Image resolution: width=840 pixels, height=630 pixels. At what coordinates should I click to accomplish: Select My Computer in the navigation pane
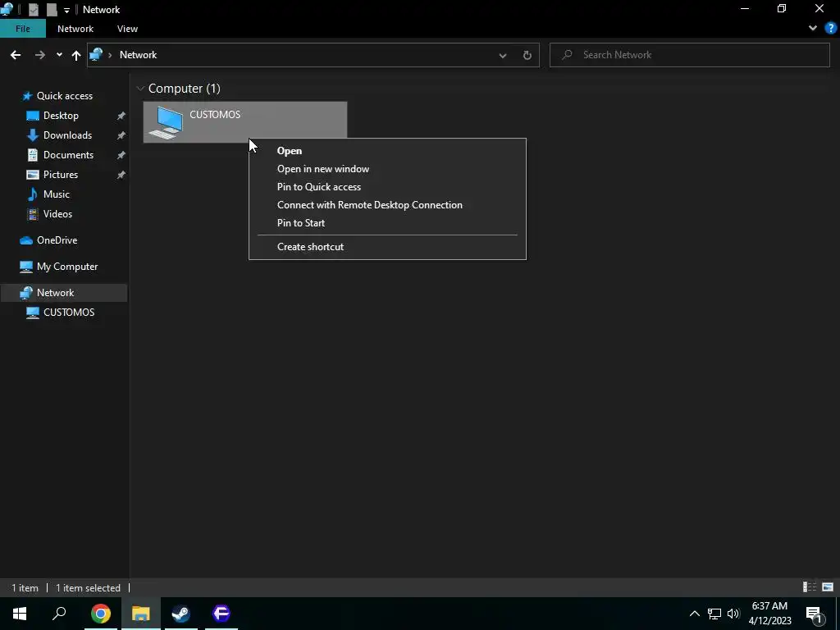(x=67, y=267)
